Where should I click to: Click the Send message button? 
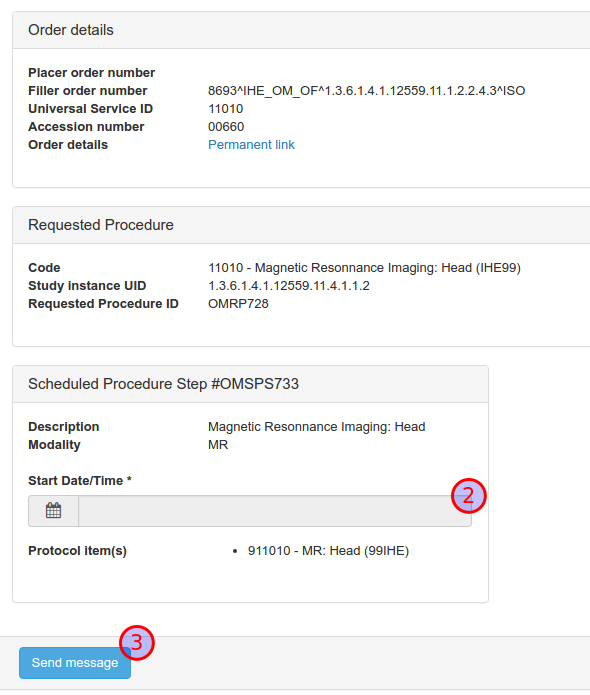pos(75,663)
